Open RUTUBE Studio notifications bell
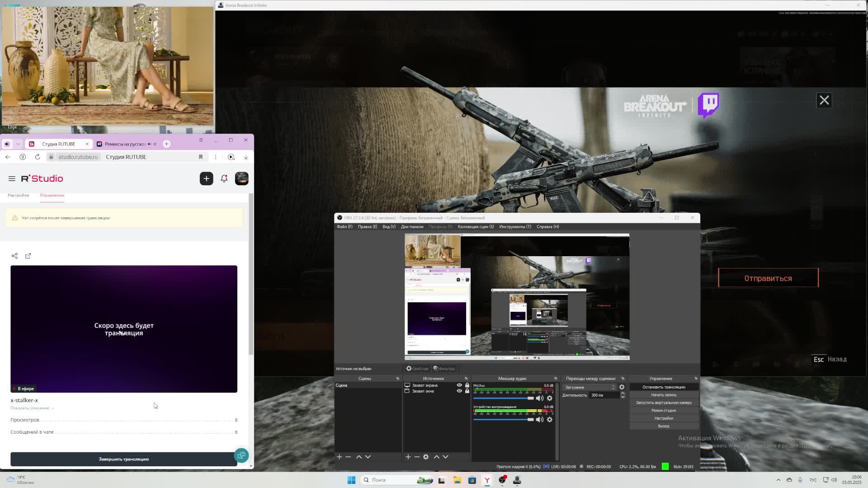 point(224,178)
